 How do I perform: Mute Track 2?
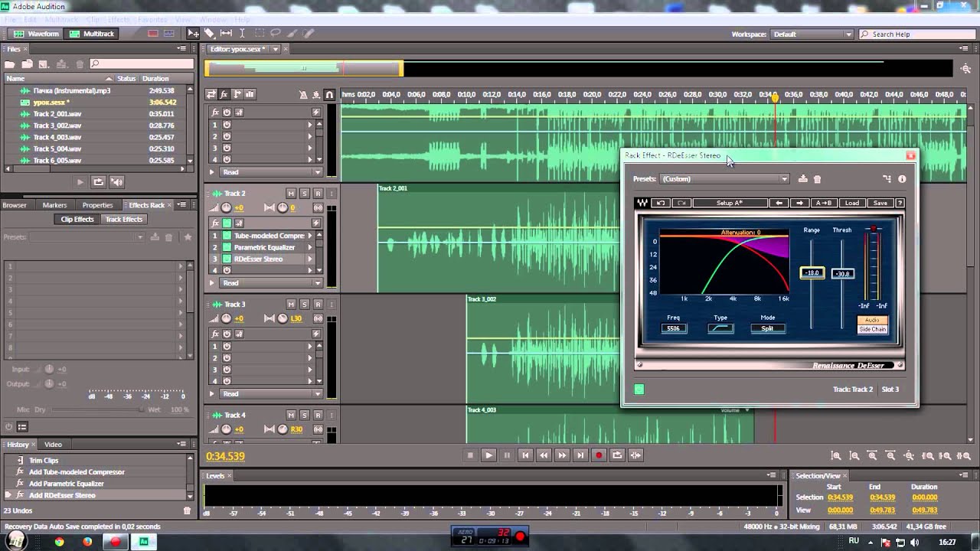point(291,194)
